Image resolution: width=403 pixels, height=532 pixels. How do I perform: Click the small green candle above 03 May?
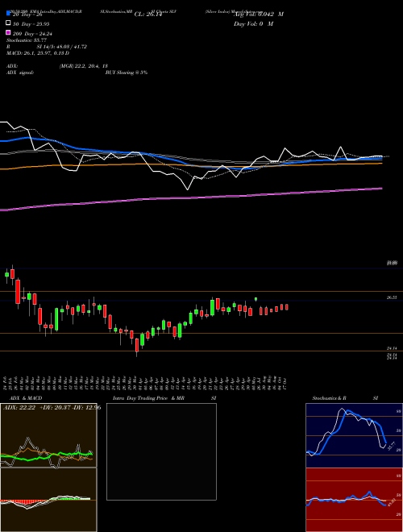pos(256,299)
